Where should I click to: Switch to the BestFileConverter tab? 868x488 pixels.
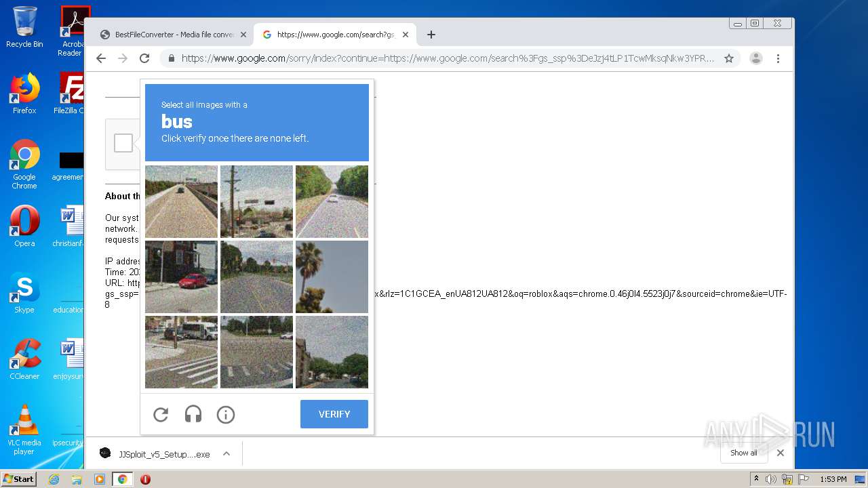(173, 35)
